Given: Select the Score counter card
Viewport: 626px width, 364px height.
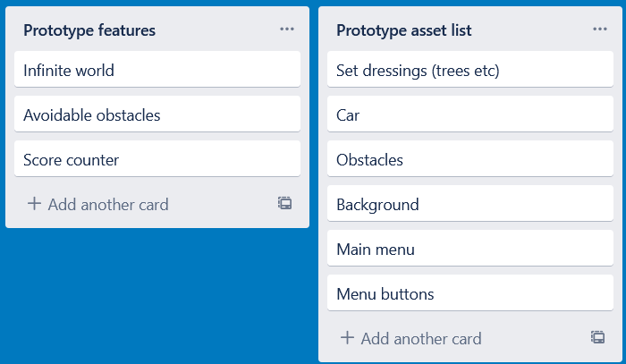Looking at the screenshot, I should [157, 159].
